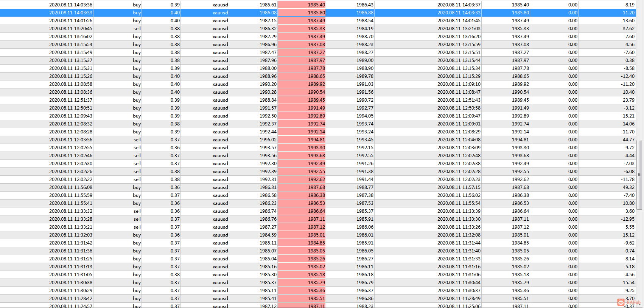Screen dimensions: 644x308
Task: Select trade opened at 13:15:37
Action: pyautogui.click(x=318, y=60)
